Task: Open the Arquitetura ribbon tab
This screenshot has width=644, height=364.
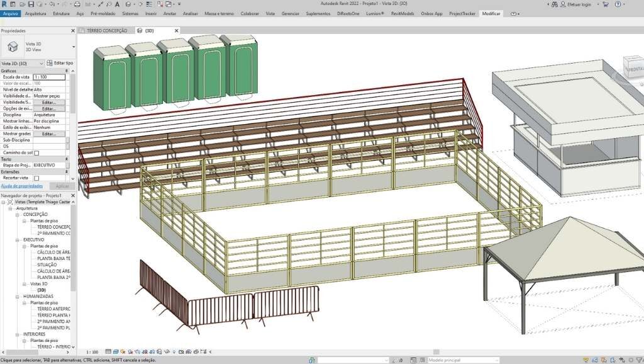Action: point(35,13)
